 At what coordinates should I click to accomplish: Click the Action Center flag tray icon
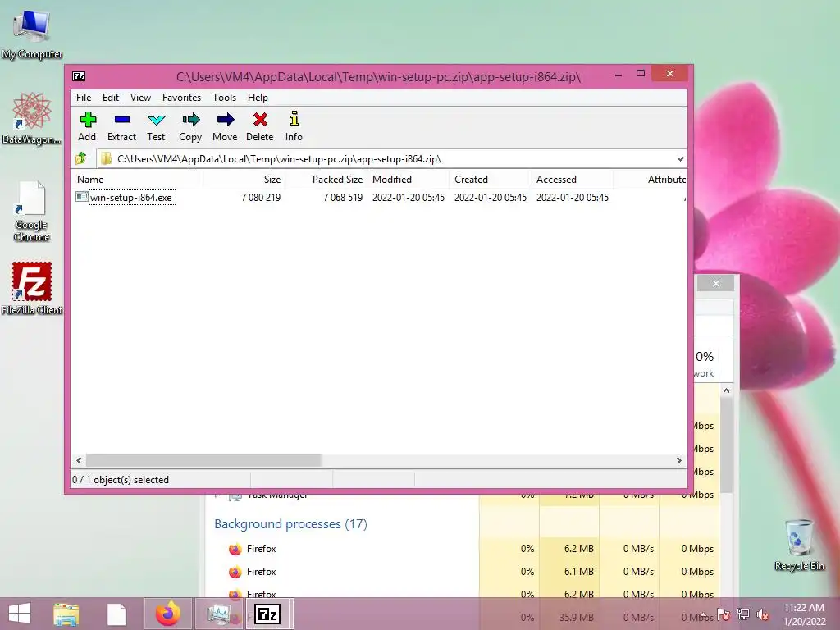[724, 614]
